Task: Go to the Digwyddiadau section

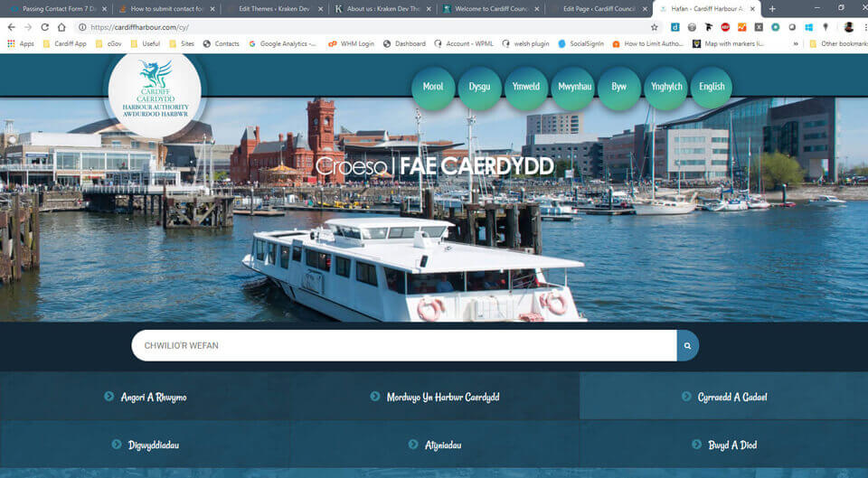Action: tap(152, 445)
